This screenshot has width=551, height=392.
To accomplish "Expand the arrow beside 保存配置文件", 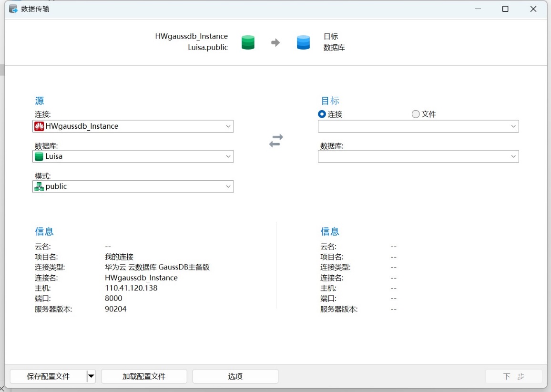I will 91,376.
